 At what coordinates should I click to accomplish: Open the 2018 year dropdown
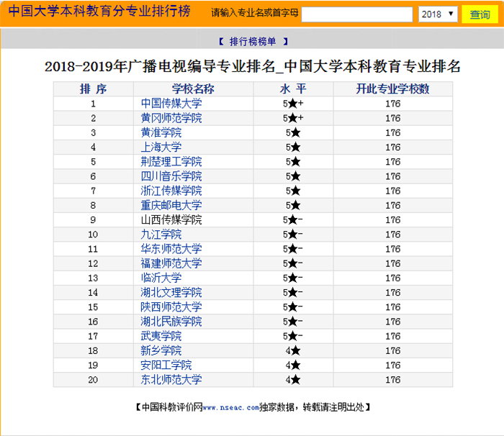pyautogui.click(x=438, y=14)
